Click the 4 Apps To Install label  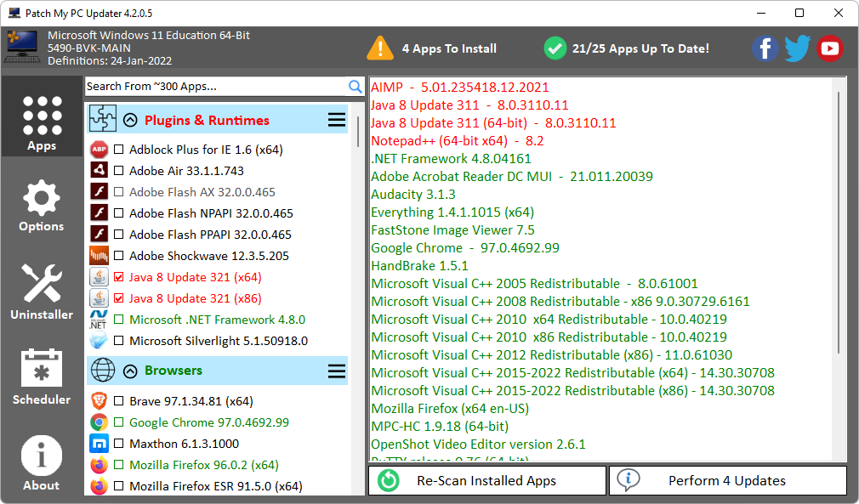(x=449, y=48)
